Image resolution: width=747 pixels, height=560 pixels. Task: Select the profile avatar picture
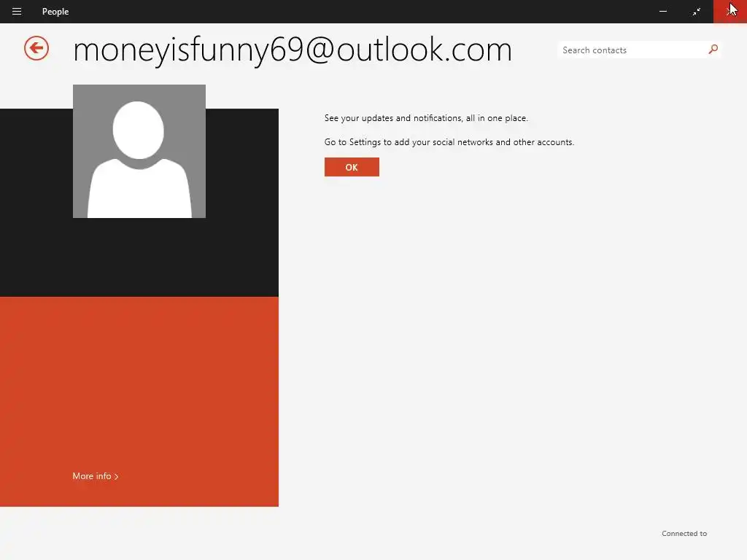139,152
